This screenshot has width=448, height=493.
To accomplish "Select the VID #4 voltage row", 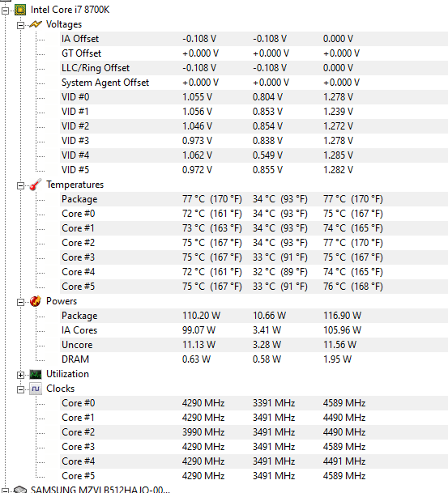I will pos(254,155).
